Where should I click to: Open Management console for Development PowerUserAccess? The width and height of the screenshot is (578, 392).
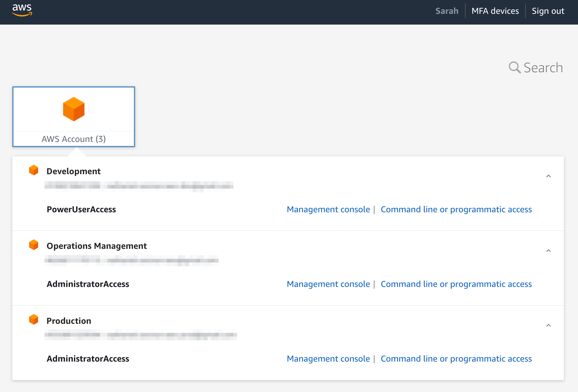tap(328, 210)
